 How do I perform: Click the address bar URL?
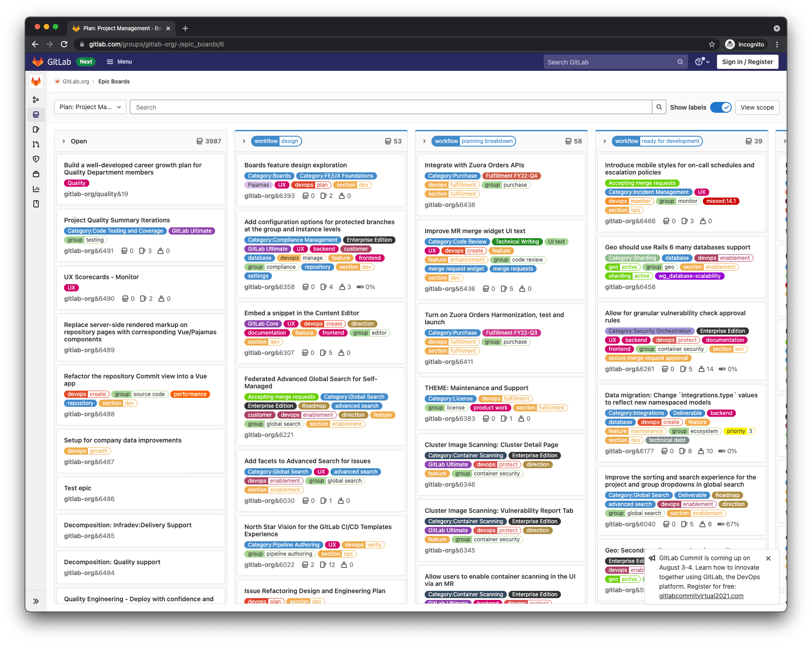click(x=156, y=44)
